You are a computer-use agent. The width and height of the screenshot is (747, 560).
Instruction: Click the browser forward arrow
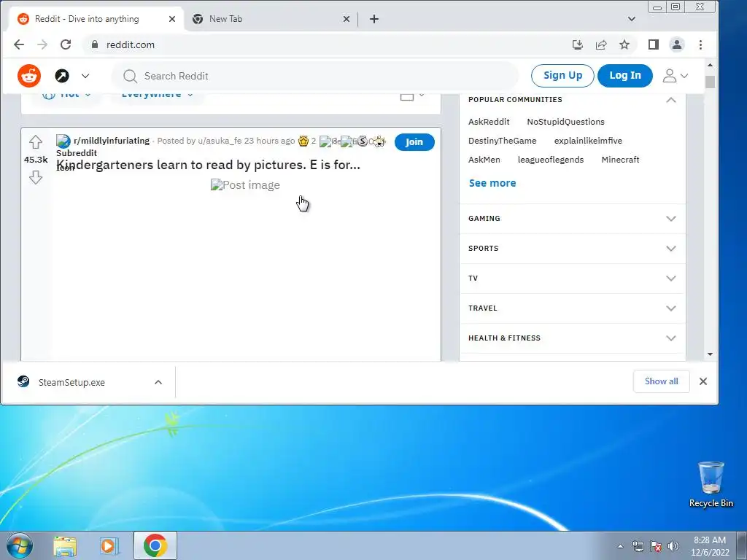(x=42, y=44)
